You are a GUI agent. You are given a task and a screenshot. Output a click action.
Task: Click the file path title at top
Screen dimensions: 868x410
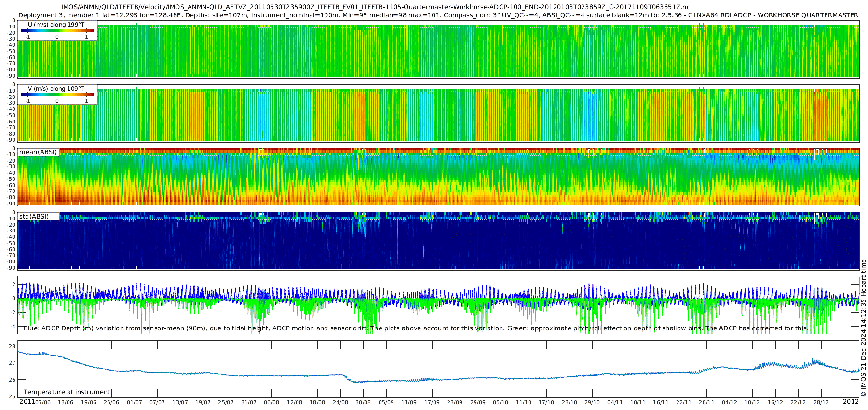[x=375, y=7]
